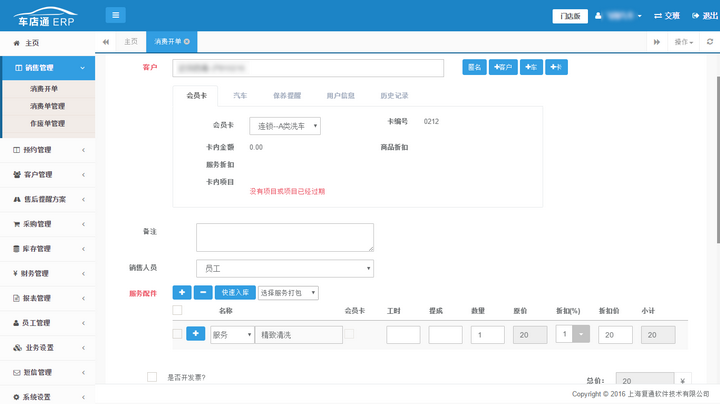The width and height of the screenshot is (720, 404).
Task: Open the 历史记录 tab
Action: tap(394, 95)
